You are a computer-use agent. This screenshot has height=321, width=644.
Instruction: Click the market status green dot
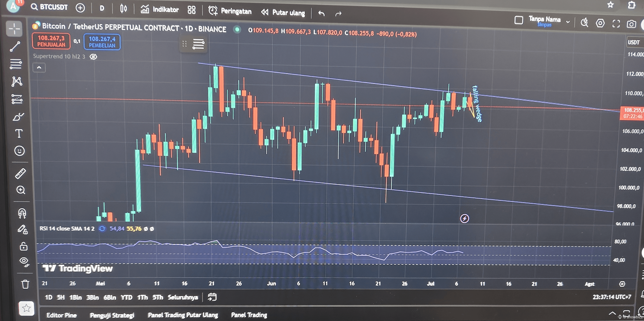(x=237, y=30)
